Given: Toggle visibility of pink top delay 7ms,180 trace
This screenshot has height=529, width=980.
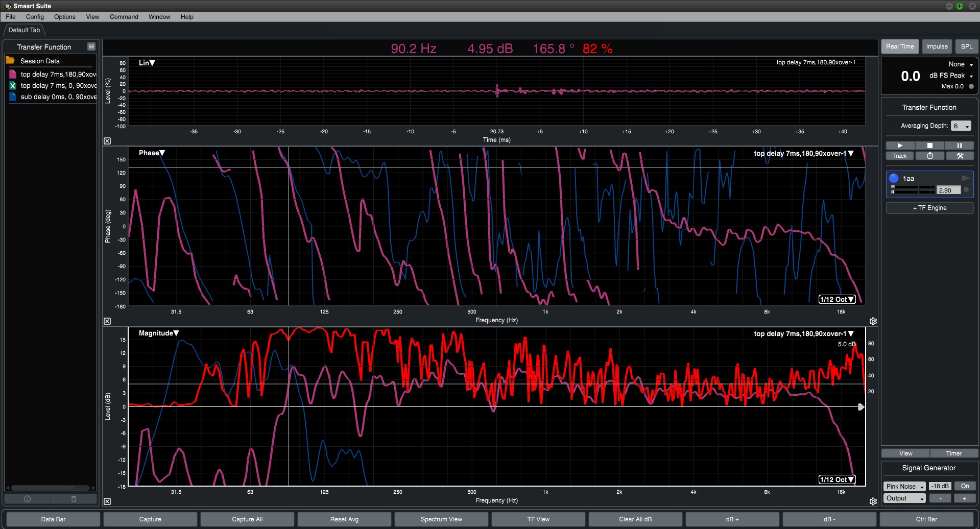Looking at the screenshot, I should (13, 74).
